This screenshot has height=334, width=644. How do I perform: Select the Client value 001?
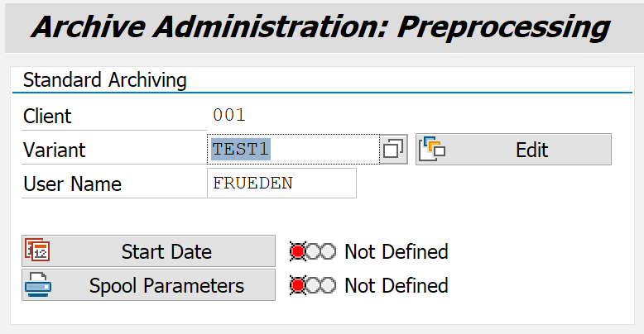[229, 116]
